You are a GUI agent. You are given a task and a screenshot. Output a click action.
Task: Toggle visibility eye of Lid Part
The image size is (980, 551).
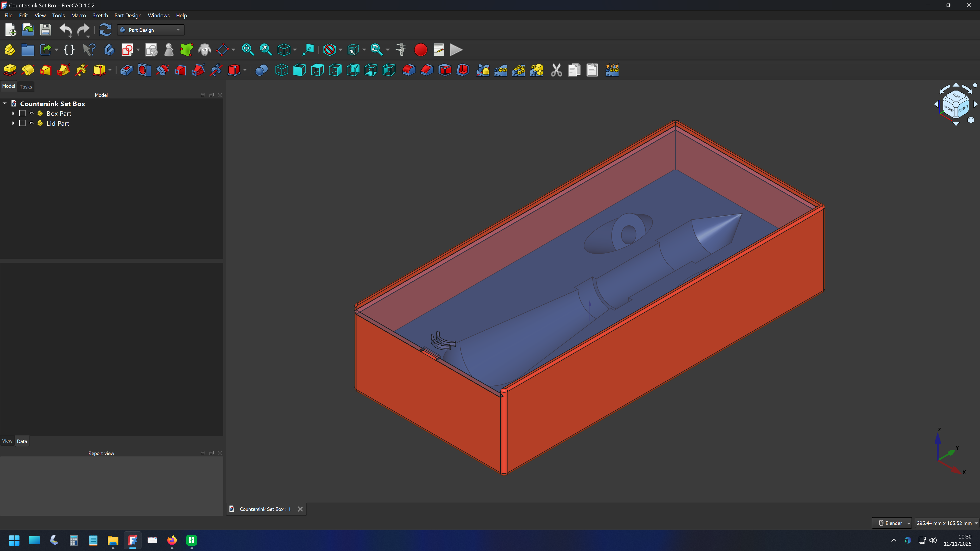coord(32,123)
